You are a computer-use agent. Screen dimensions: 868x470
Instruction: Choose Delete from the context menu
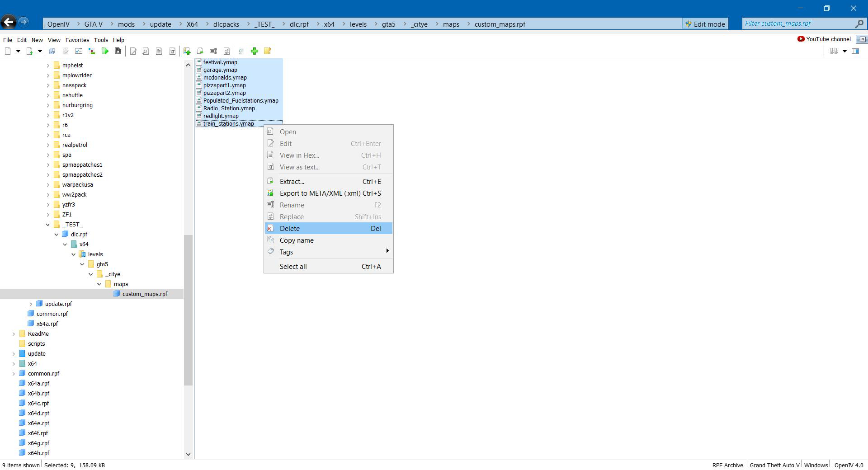[290, 229]
